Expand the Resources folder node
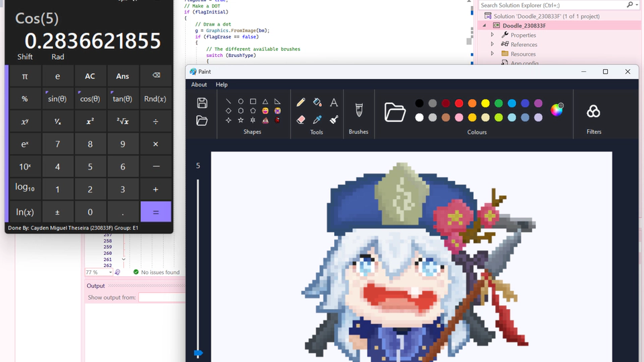This screenshot has height=362, width=644. (492, 54)
